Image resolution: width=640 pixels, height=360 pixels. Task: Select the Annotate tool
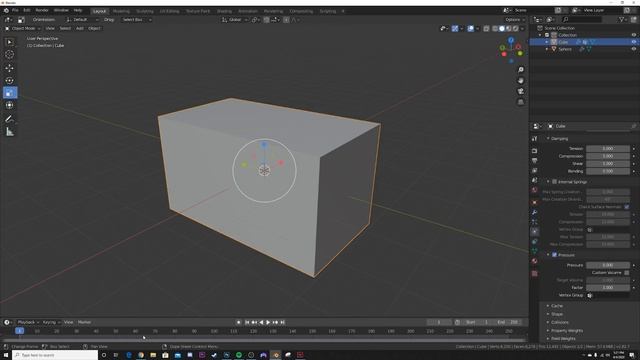9,119
